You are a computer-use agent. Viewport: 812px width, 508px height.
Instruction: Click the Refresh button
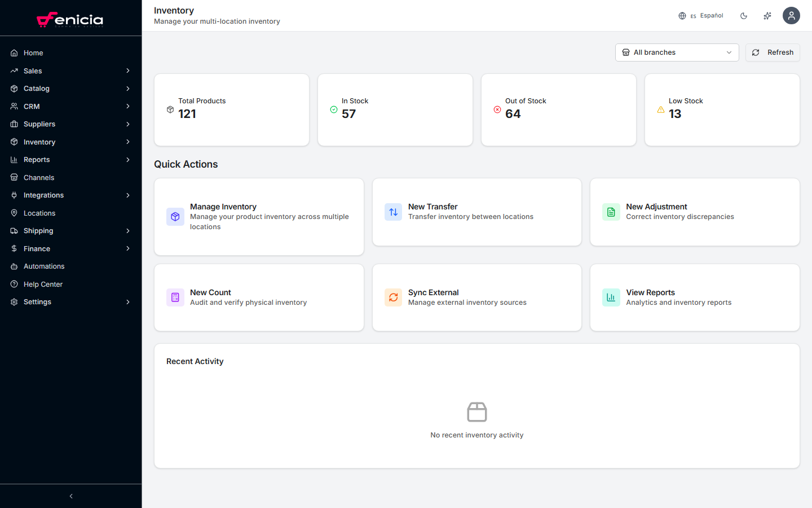pyautogui.click(x=773, y=52)
